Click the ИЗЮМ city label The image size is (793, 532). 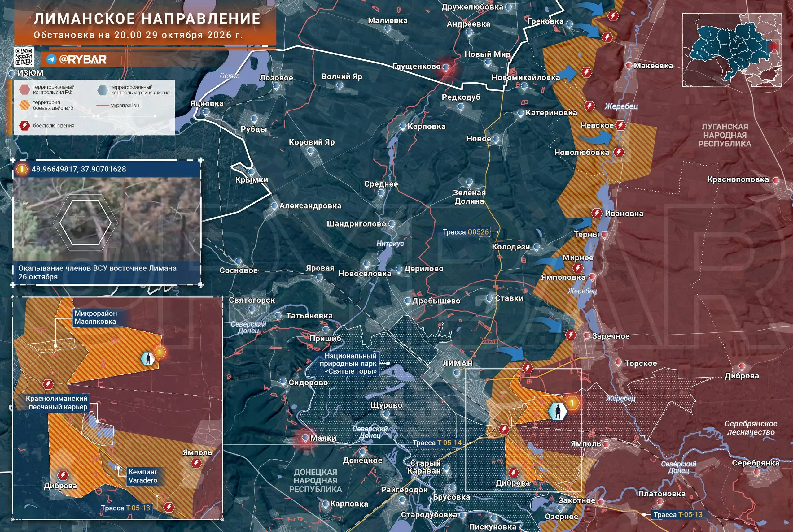tap(30, 73)
